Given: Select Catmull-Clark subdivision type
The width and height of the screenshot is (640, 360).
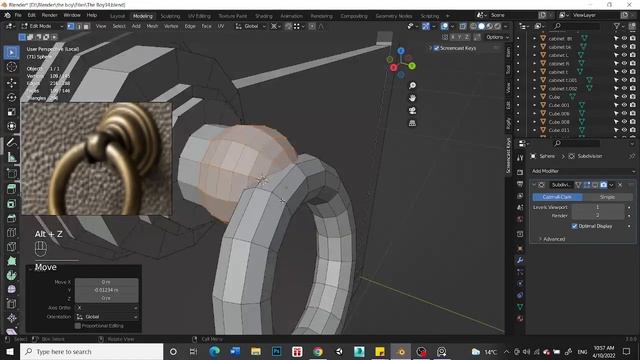Looking at the screenshot, I should [557, 197].
